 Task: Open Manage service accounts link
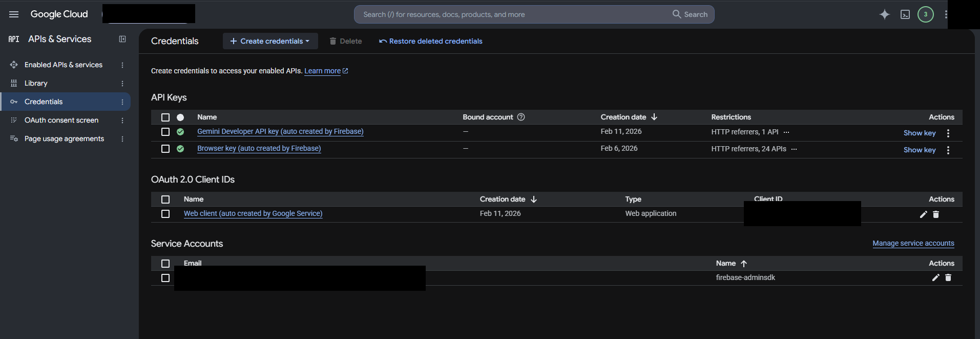coord(913,243)
